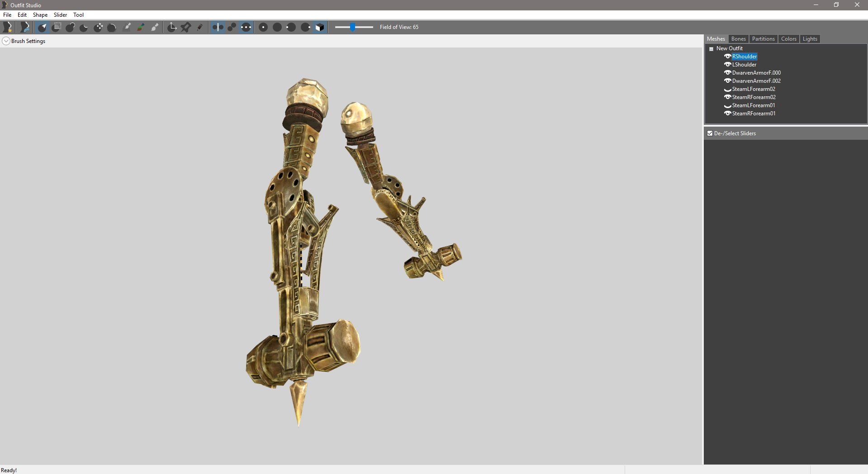Select the New Outfit root item

click(729, 48)
